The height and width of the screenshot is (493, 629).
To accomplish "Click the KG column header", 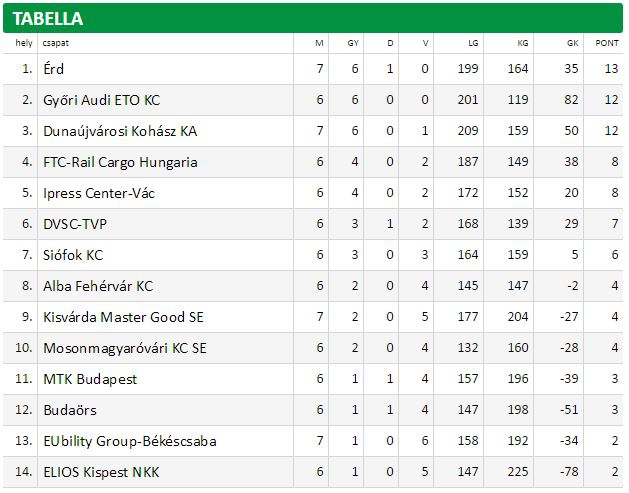I will [x=522, y=43].
